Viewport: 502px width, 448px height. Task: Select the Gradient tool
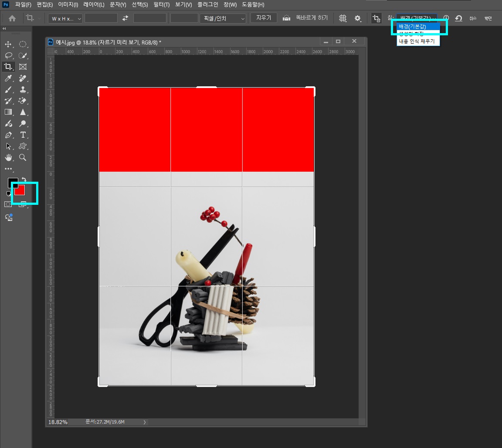tap(8, 112)
